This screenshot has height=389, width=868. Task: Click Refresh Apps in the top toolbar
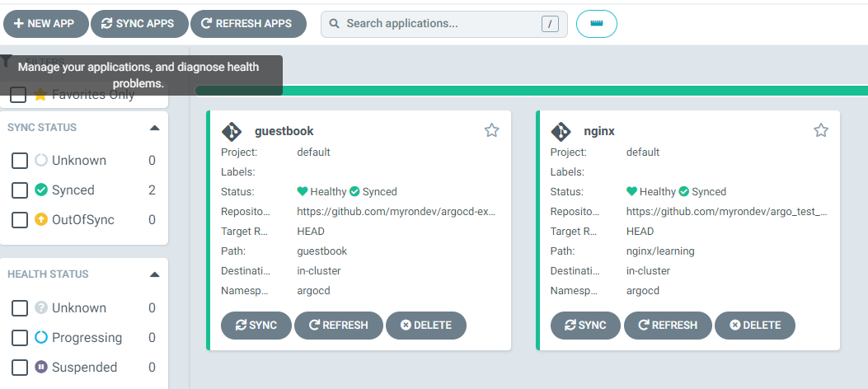[x=248, y=24]
